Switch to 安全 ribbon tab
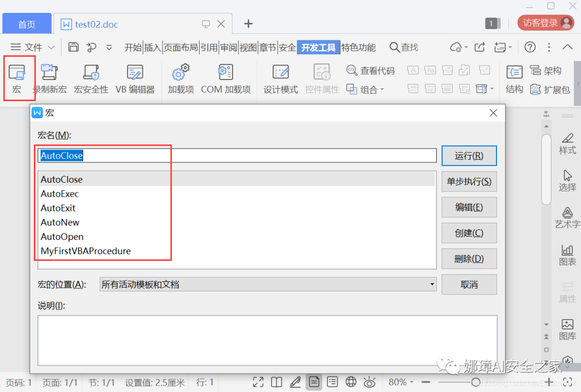Viewport: 581px width, 392px height. click(x=287, y=47)
